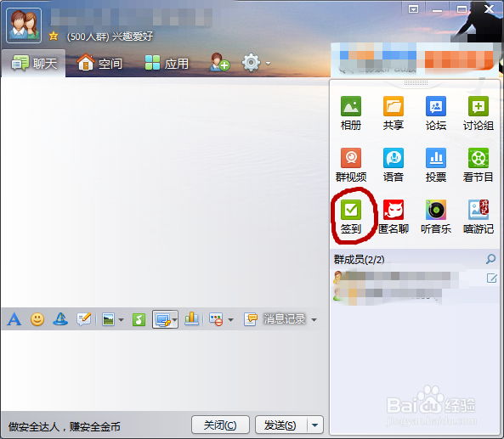
Task: Click the banner advertisement at top right
Action: (415, 59)
